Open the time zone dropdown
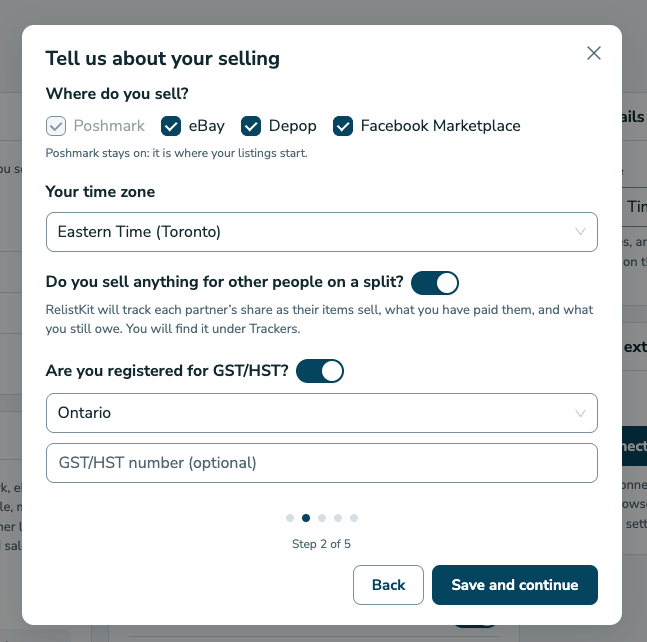The image size is (647, 642). [321, 232]
